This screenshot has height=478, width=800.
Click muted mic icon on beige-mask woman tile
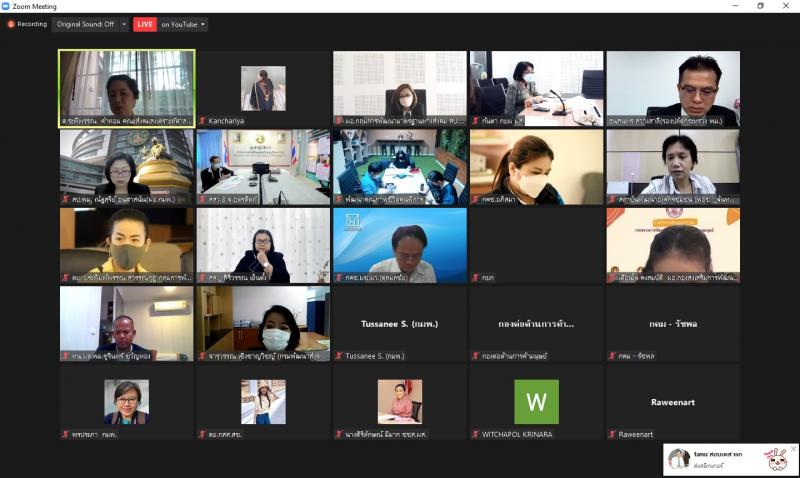pyautogui.click(x=476, y=199)
